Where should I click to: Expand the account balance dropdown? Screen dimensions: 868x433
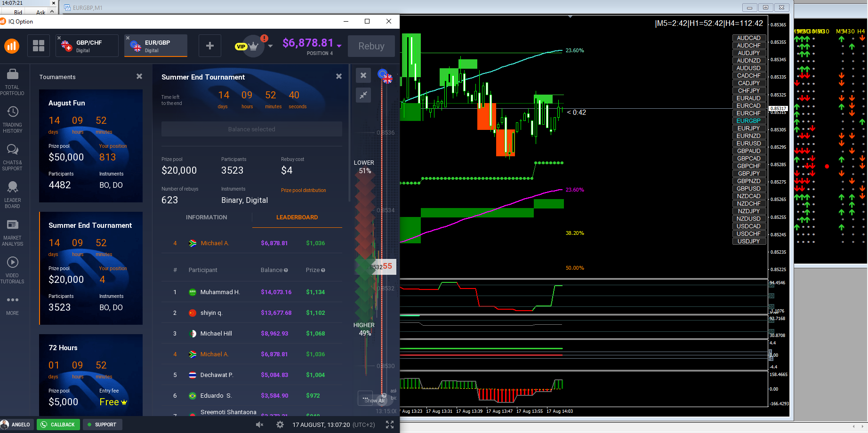[x=339, y=46]
